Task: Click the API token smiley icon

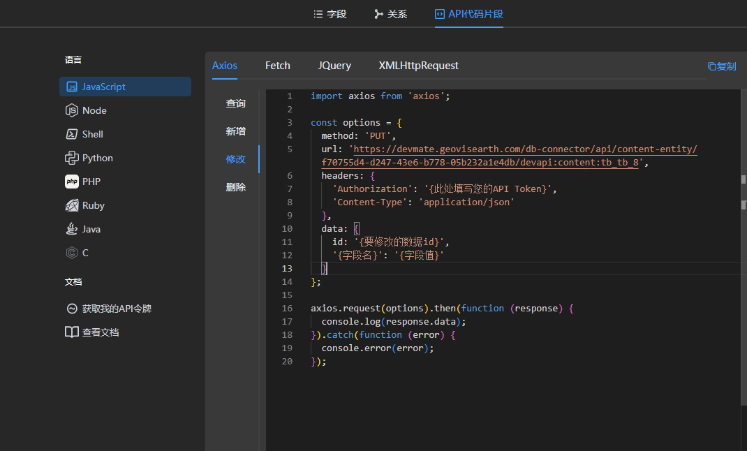Action: coord(71,309)
